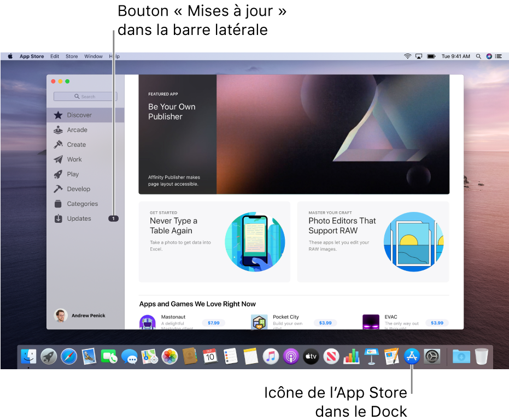The height and width of the screenshot is (420, 509).
Task: Open Podcasts in the Dock
Action: [x=291, y=357]
